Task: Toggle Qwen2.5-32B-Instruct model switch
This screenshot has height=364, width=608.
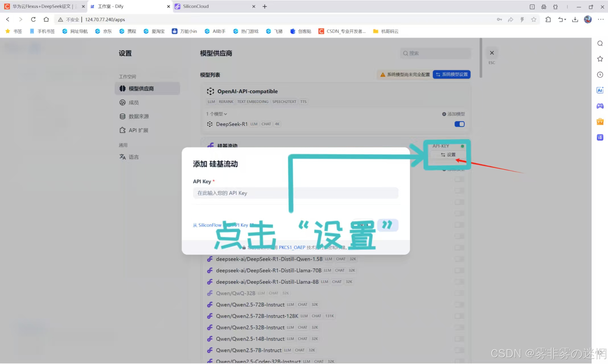Action: pyautogui.click(x=459, y=327)
